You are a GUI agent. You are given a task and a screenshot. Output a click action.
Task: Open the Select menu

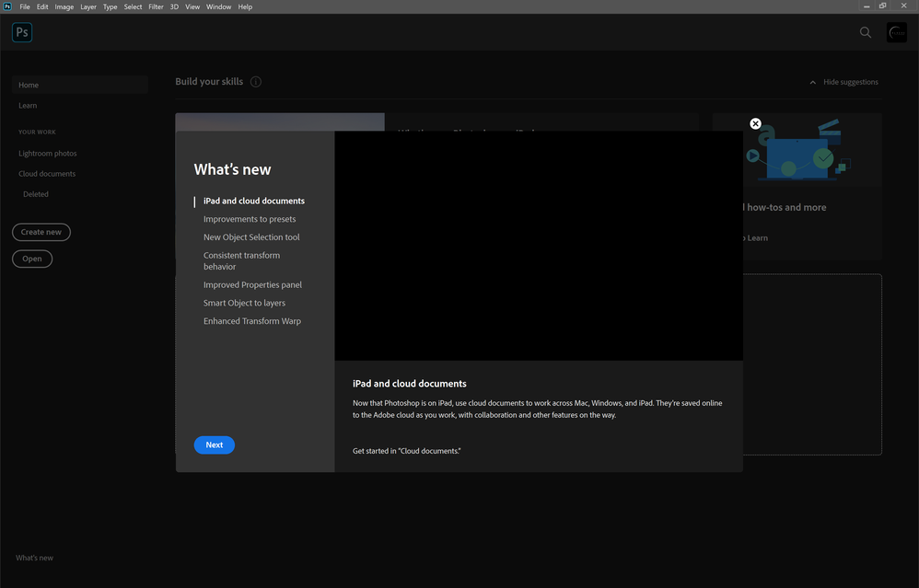click(x=133, y=7)
